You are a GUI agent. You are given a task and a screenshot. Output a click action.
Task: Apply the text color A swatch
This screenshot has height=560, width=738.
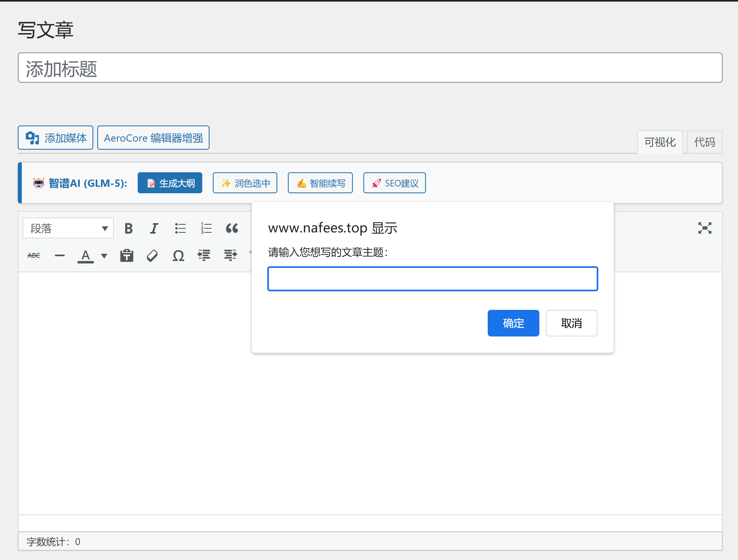(x=86, y=255)
